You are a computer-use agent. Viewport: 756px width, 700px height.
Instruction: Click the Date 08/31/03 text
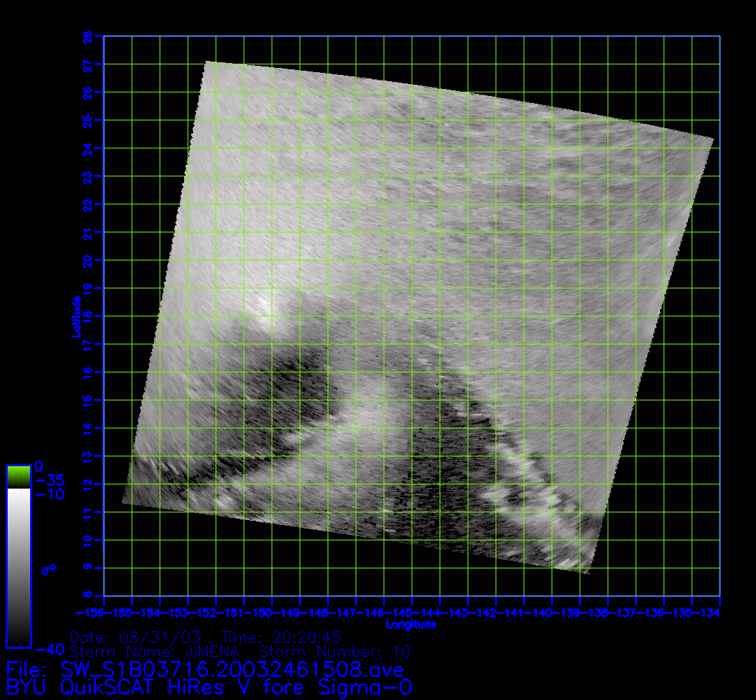click(x=135, y=638)
